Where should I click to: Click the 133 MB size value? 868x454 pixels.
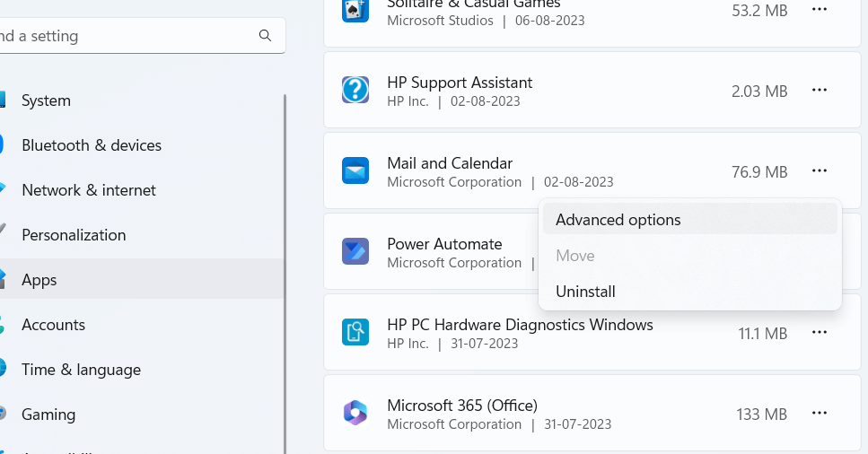(762, 415)
